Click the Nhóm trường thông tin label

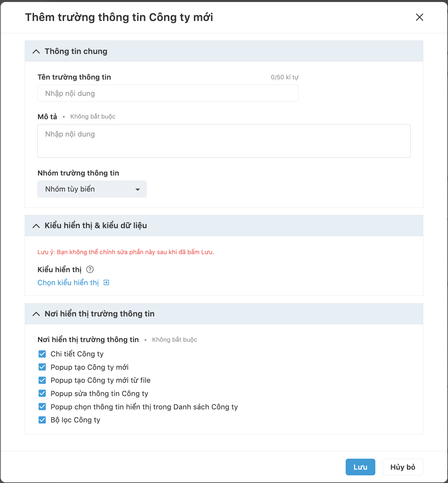point(78,173)
